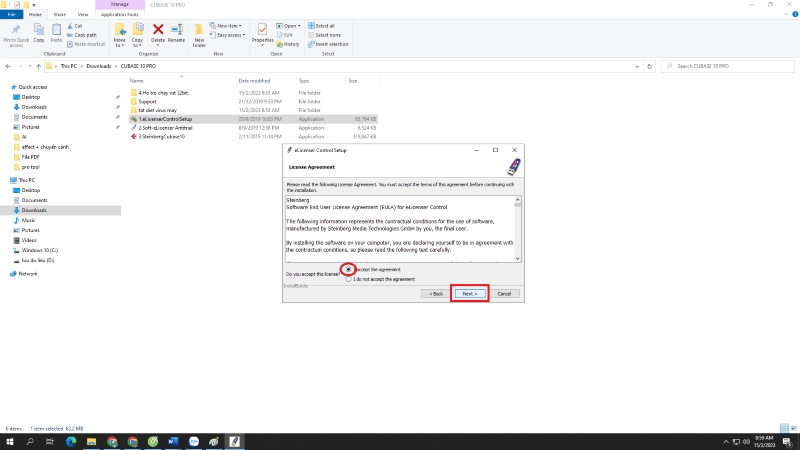Click the search CUBASE 10 PRO field
Viewport: 800px width, 450px height.
(728, 66)
